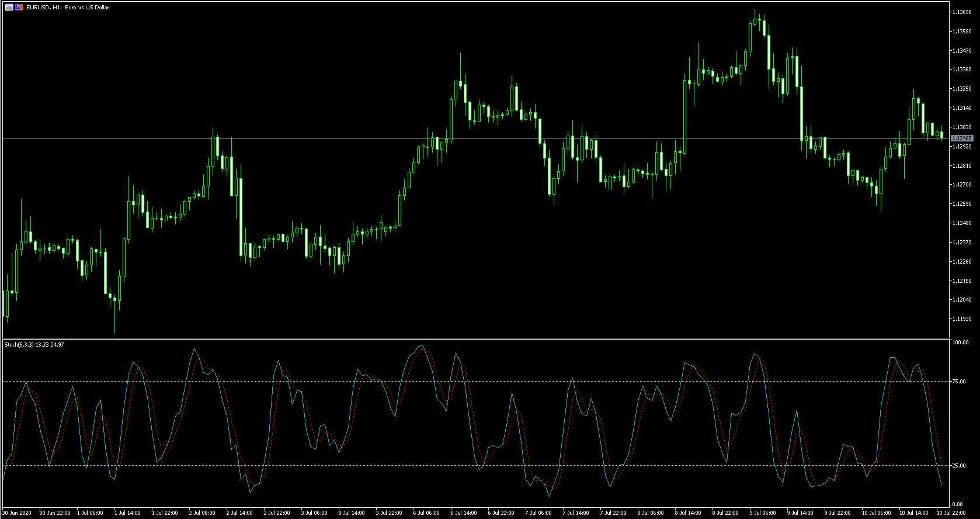Click the 2 Jul 06:00 time label
This screenshot has width=980, height=519.
(203, 513)
